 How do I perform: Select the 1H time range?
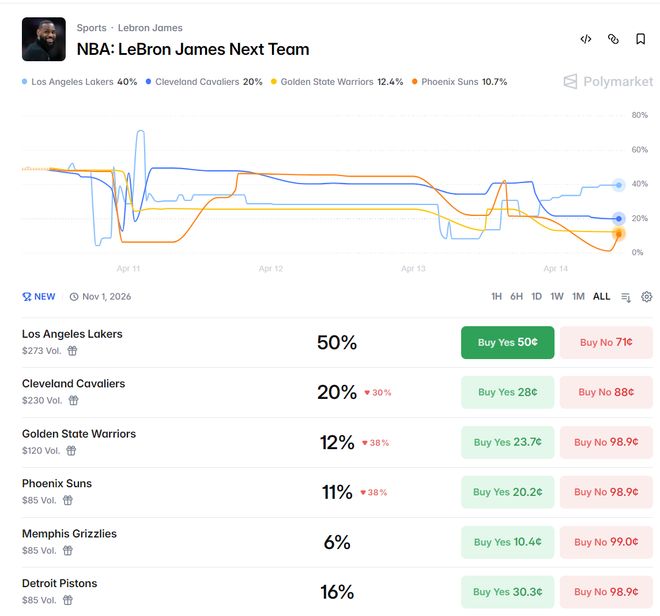[x=496, y=297]
